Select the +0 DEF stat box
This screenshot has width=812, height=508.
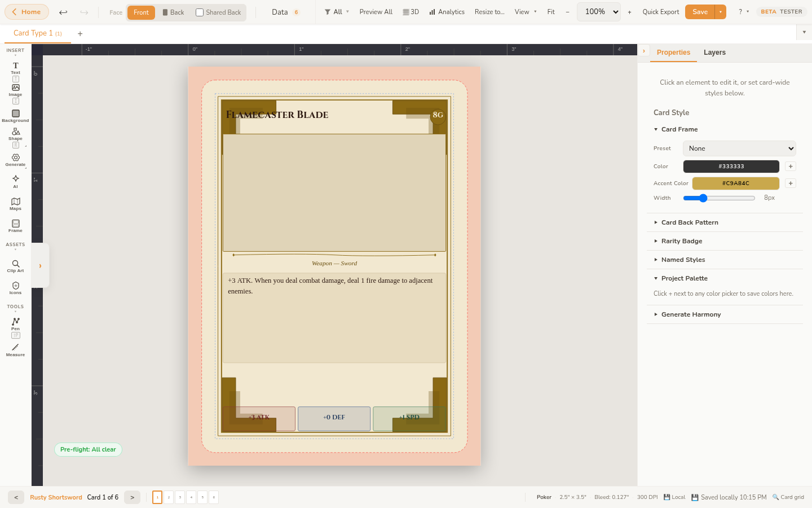pyautogui.click(x=334, y=418)
